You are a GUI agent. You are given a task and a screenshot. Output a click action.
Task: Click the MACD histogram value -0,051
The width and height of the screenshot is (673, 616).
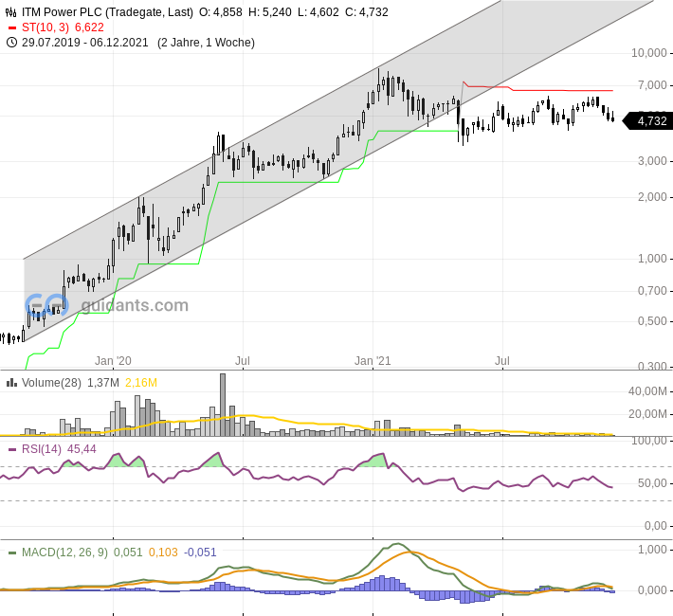(200, 553)
